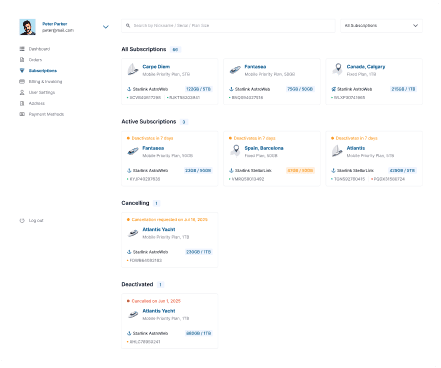Click the anchor icon in Atlantis card
Viewport: 441px width, 368px height.
pos(333,170)
